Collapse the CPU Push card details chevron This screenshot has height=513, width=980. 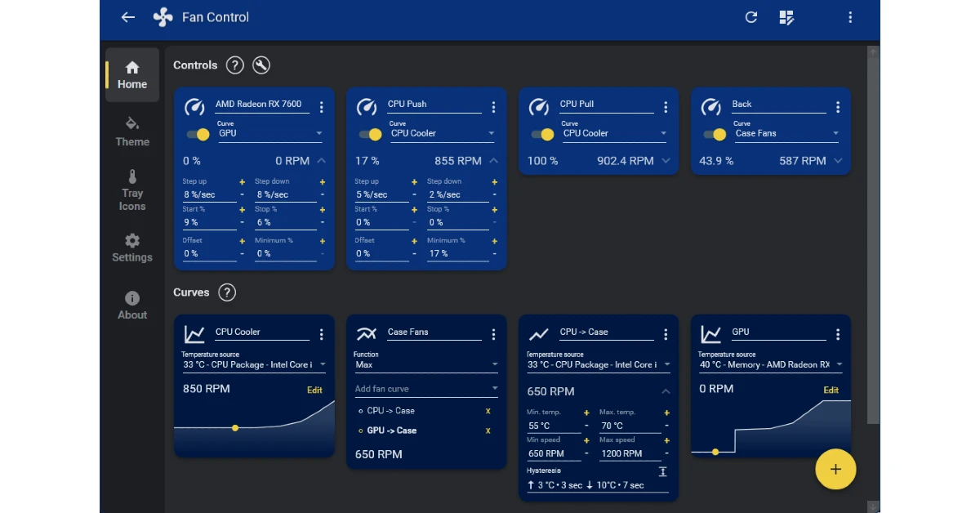tap(494, 160)
